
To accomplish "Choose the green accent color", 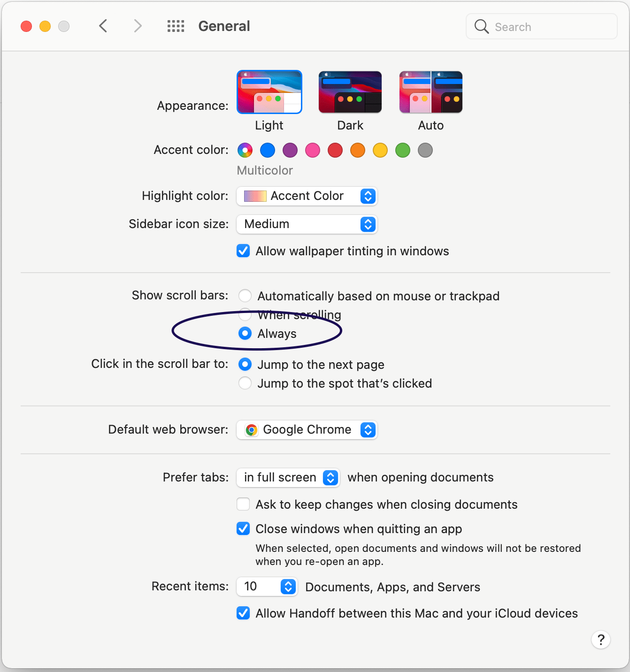I will 403,150.
